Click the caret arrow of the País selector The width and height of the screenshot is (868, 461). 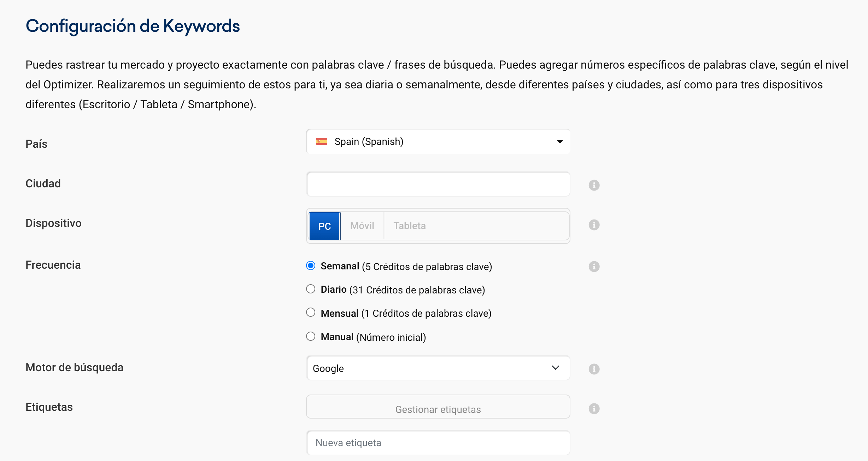click(559, 141)
